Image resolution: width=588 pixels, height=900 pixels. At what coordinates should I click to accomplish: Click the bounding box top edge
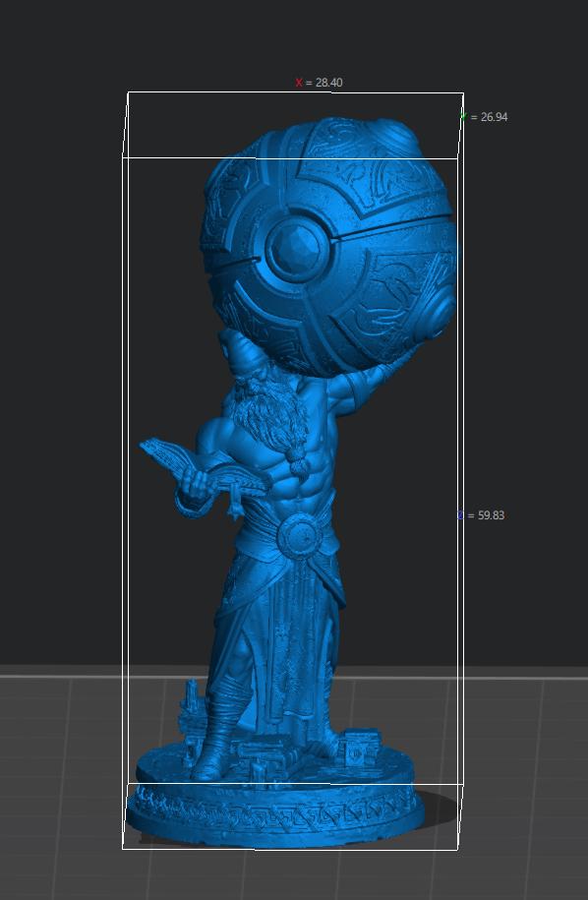tap(295, 92)
